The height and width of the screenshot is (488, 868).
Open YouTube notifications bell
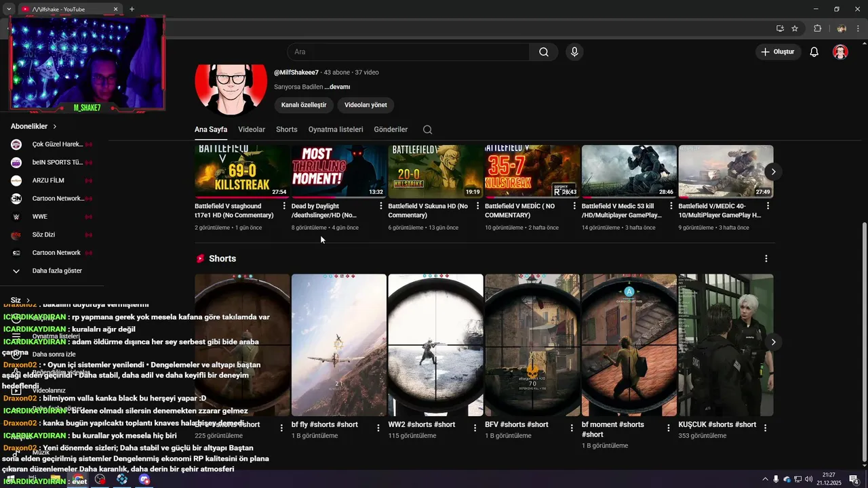pyautogui.click(x=814, y=52)
